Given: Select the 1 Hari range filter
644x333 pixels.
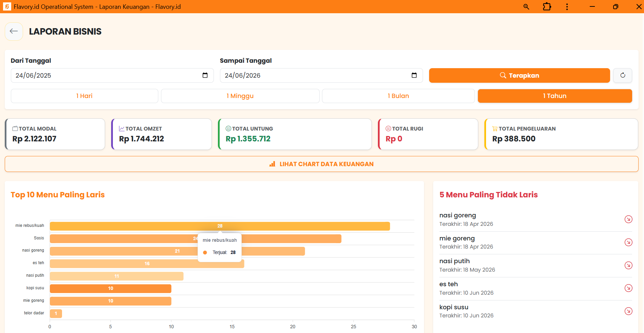Looking at the screenshot, I should [x=84, y=96].
